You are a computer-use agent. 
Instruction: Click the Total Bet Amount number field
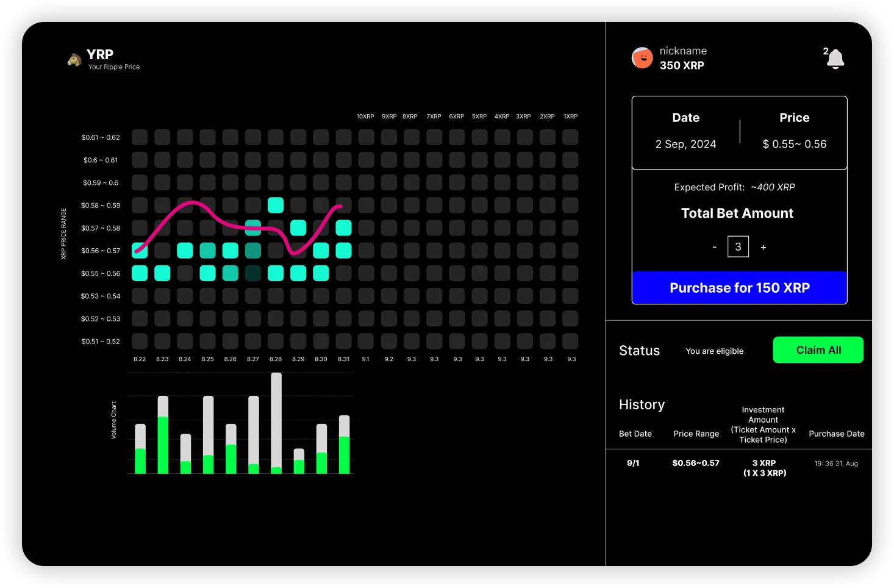click(738, 247)
